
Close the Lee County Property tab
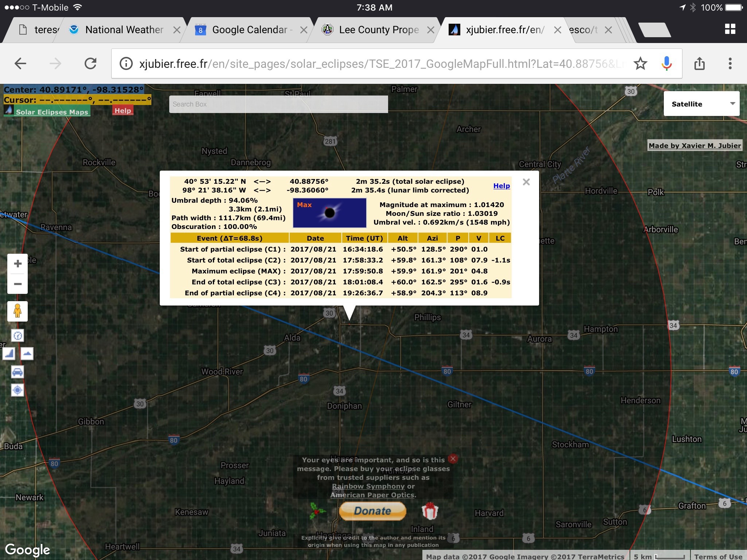[x=431, y=30]
